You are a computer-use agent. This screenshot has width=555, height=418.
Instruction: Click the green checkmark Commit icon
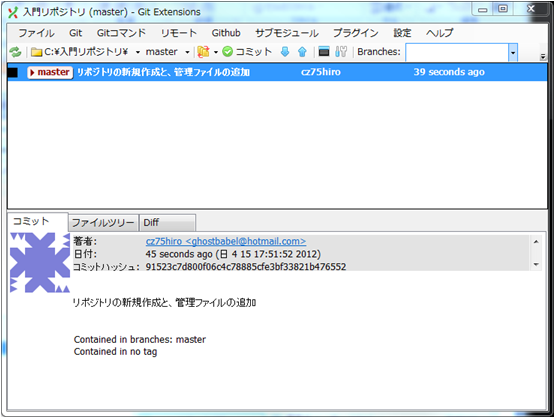coord(228,52)
